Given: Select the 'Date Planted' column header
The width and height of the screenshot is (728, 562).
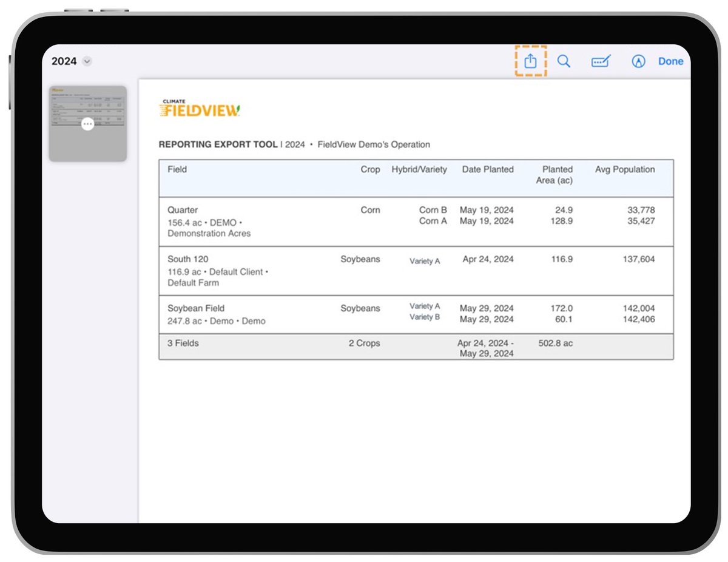Looking at the screenshot, I should [488, 169].
